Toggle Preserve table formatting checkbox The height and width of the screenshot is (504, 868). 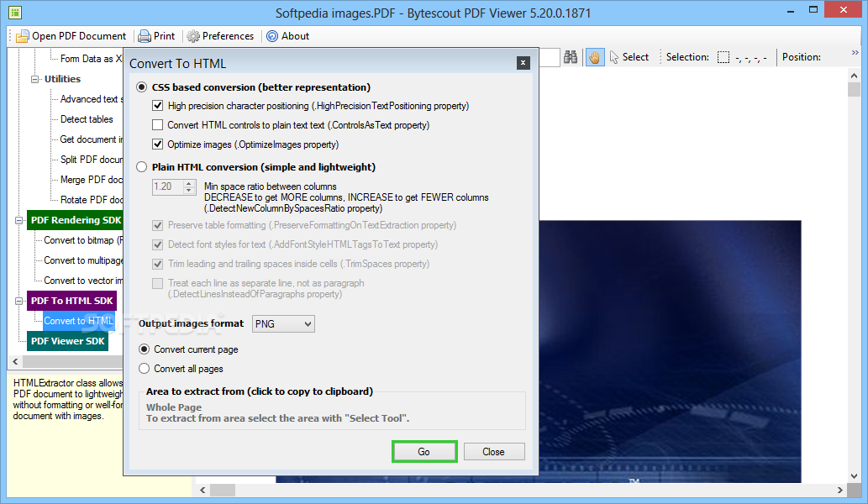(158, 225)
